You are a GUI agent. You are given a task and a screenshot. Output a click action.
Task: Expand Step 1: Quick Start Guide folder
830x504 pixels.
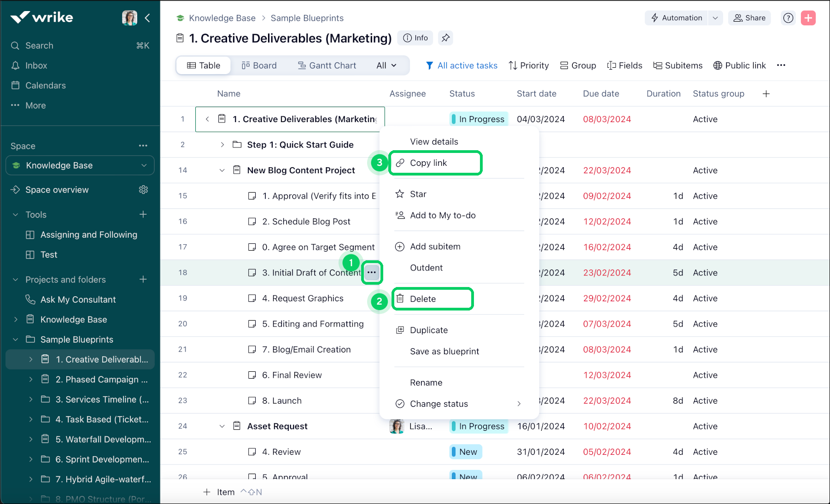pos(222,145)
